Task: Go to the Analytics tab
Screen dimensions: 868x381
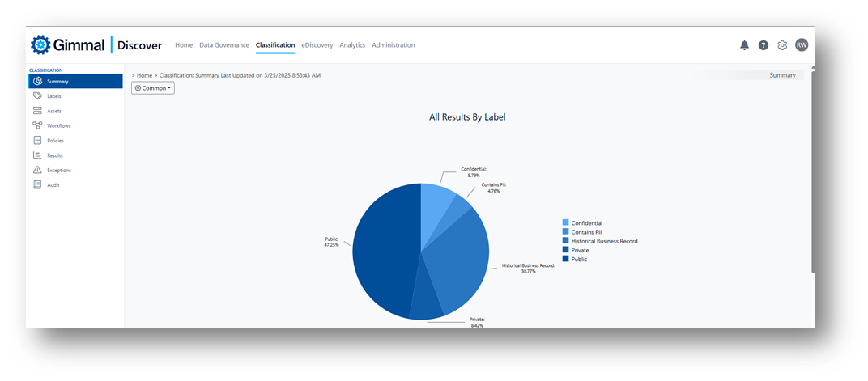Action: (x=352, y=45)
